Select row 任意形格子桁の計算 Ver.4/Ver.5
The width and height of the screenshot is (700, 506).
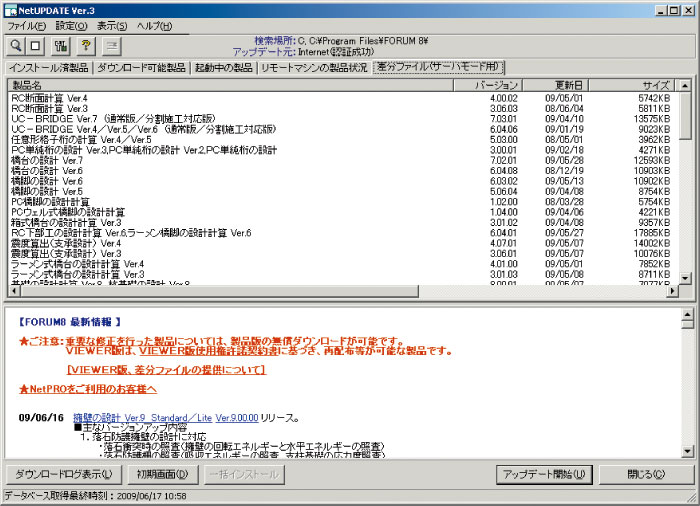[x=342, y=140]
